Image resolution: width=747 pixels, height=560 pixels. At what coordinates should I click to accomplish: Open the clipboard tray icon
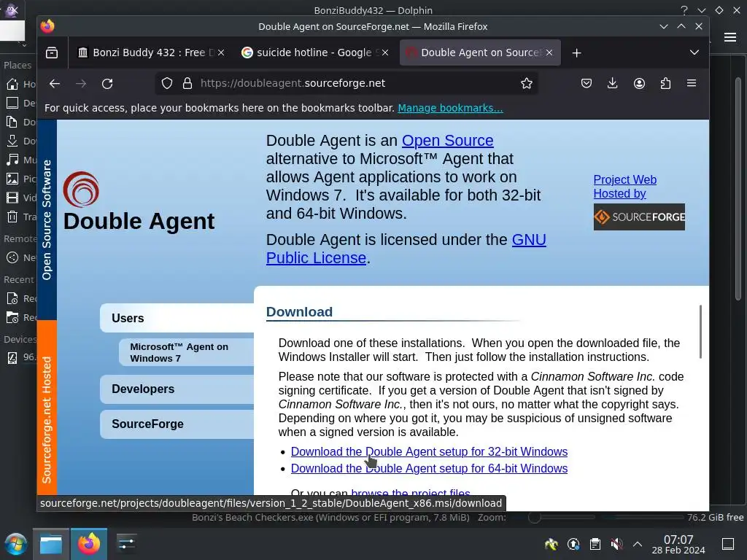click(595, 544)
